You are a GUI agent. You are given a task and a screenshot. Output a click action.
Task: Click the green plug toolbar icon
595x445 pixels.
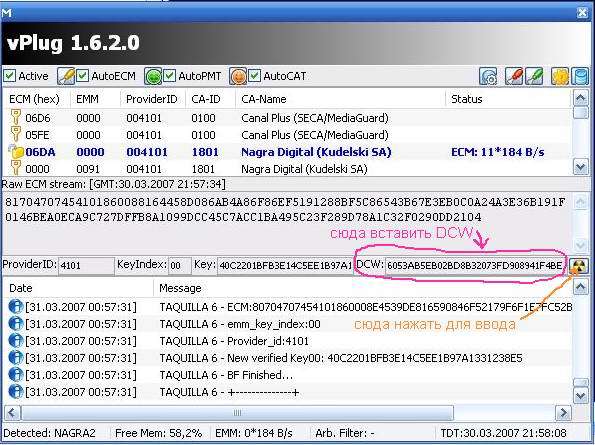click(x=534, y=76)
